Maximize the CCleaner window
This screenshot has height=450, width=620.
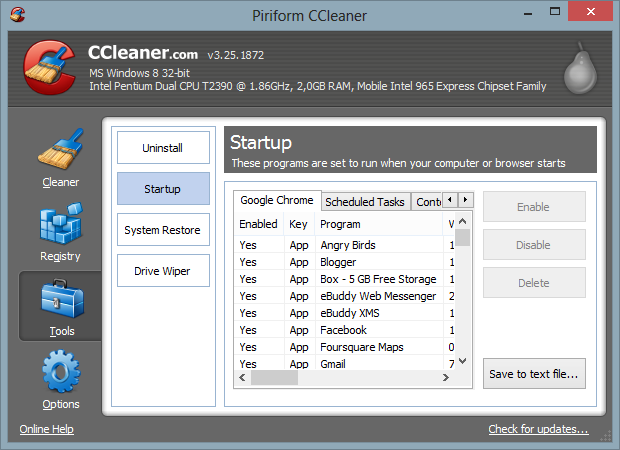pyautogui.click(x=555, y=11)
